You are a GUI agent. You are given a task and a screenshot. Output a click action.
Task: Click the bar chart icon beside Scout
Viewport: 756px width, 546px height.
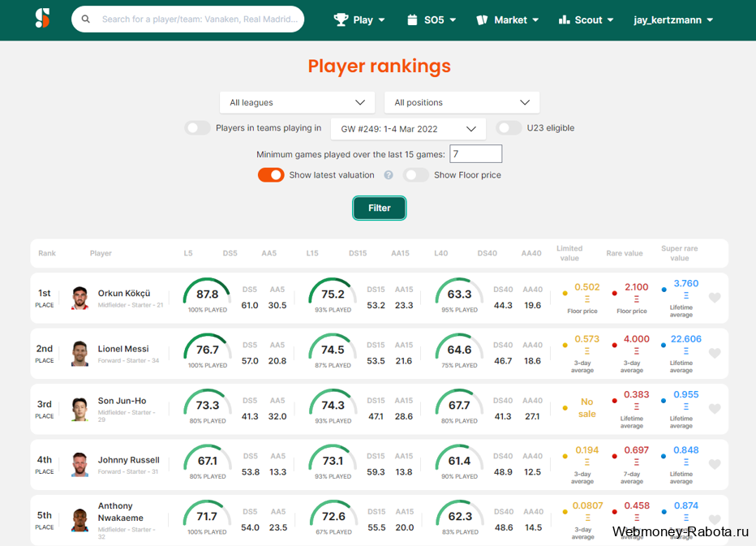pyautogui.click(x=564, y=19)
